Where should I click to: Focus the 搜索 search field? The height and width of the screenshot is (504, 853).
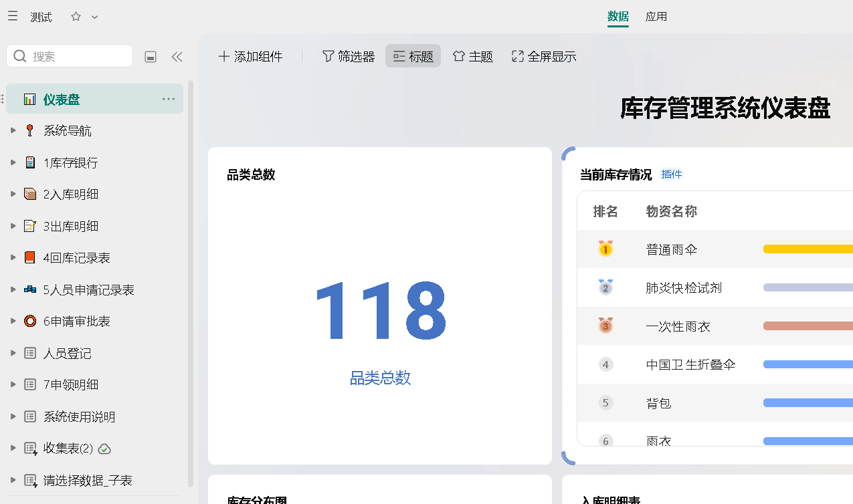coord(70,56)
